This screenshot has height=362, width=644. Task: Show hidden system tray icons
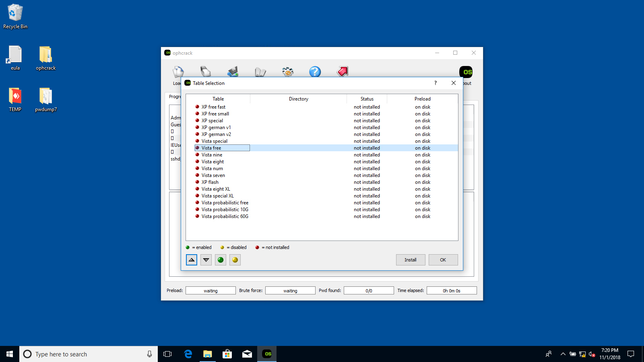point(563,354)
